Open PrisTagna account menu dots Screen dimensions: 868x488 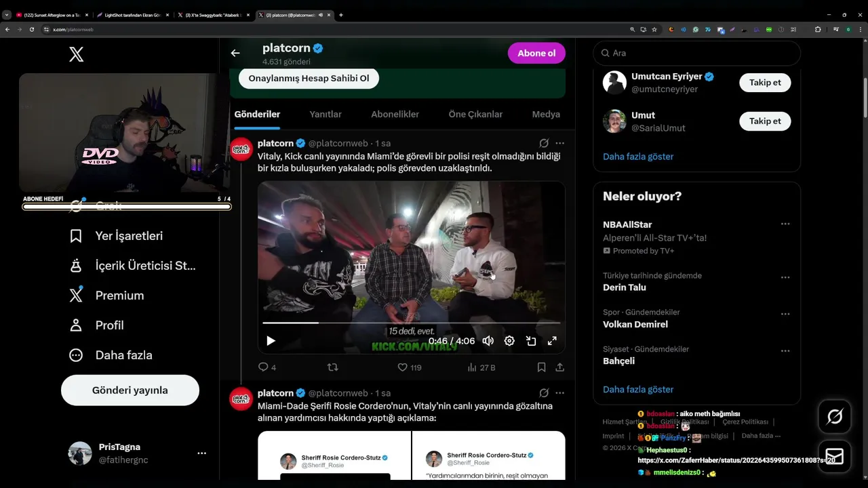tap(201, 453)
